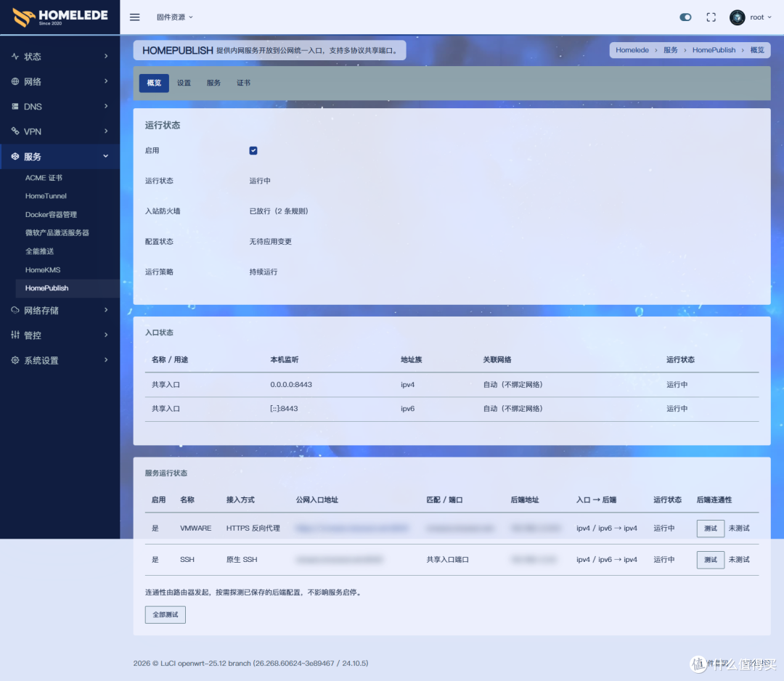The height and width of the screenshot is (681, 784).
Task: Click 测试 button for SSH service
Action: [711, 560]
